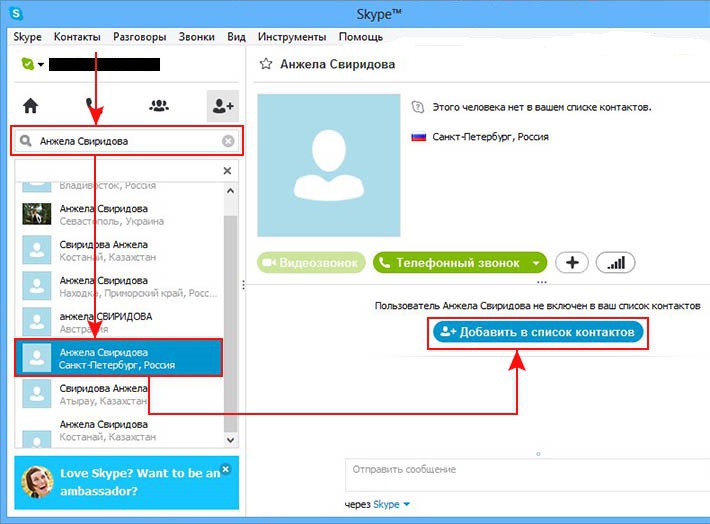Open the phone dial pad icon
This screenshot has width=710, height=524.
pyautogui.click(x=94, y=106)
